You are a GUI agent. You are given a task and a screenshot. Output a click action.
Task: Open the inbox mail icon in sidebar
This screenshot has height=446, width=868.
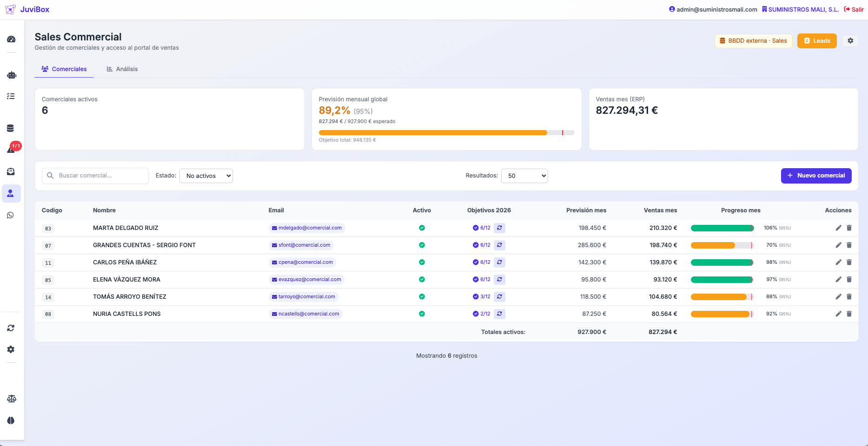(x=11, y=172)
